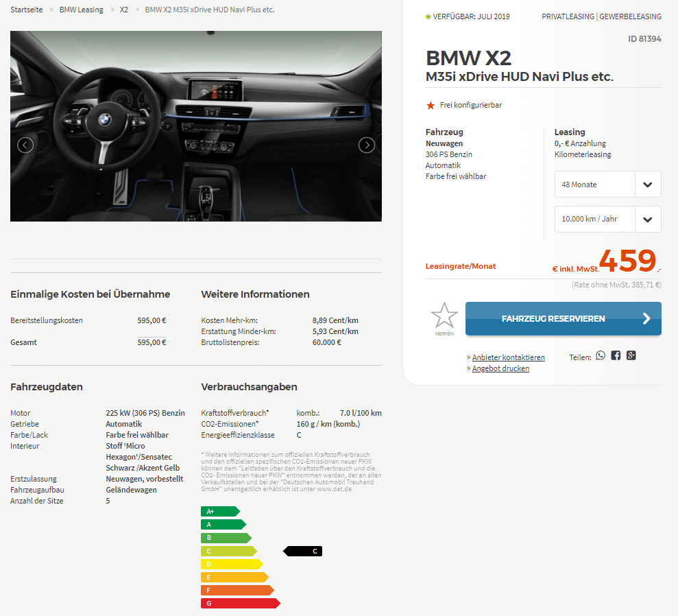Screen dimensions: 678x616
Task: Click the '0,- € Anzahlung' text
Action: pyautogui.click(x=580, y=143)
